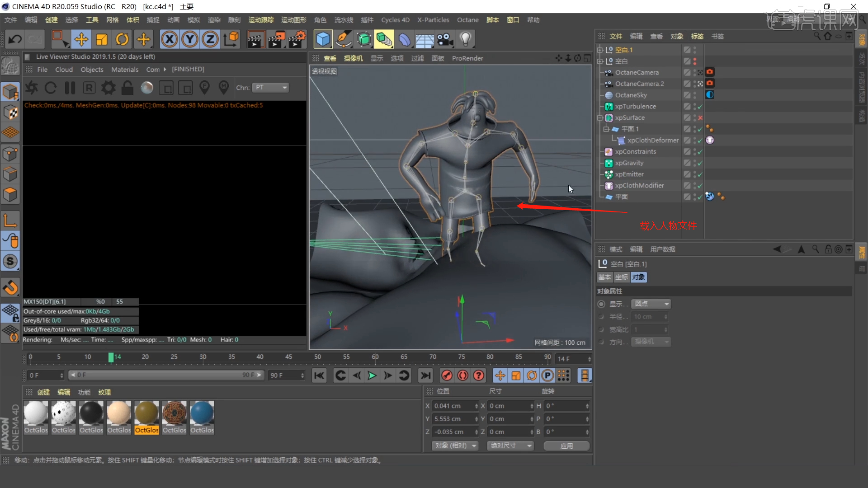The width and height of the screenshot is (868, 488).
Task: Enable xpSurface by clicking its red X
Action: click(700, 117)
